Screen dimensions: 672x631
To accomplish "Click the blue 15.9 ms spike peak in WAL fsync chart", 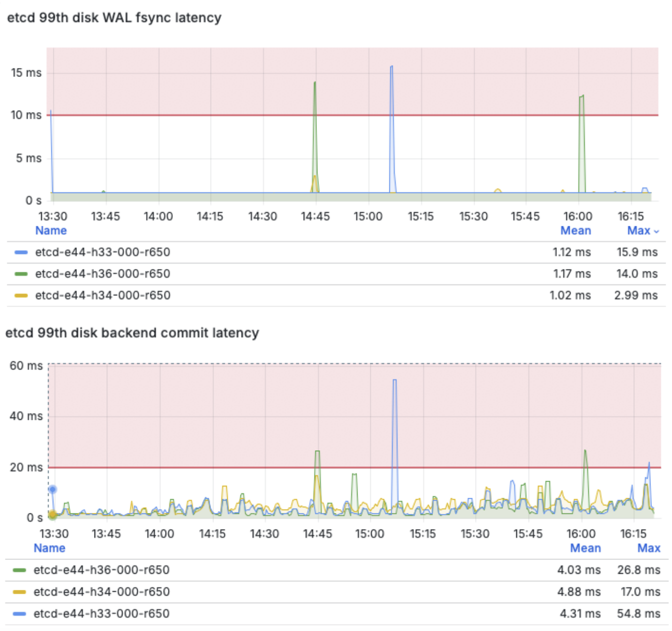I will pos(391,67).
